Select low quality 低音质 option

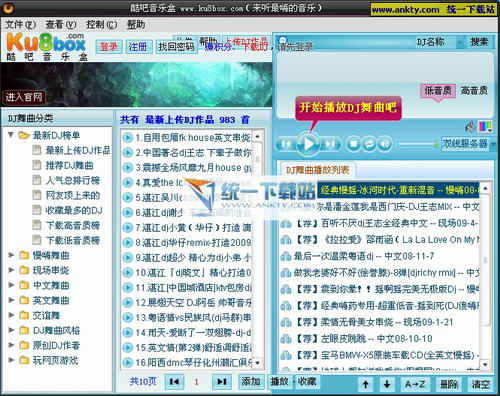click(438, 90)
